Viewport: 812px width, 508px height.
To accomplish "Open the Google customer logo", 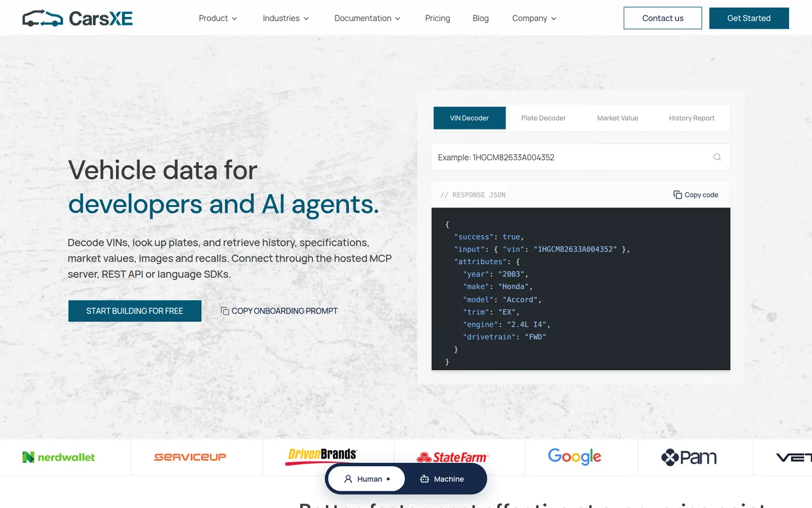I will 574,457.
